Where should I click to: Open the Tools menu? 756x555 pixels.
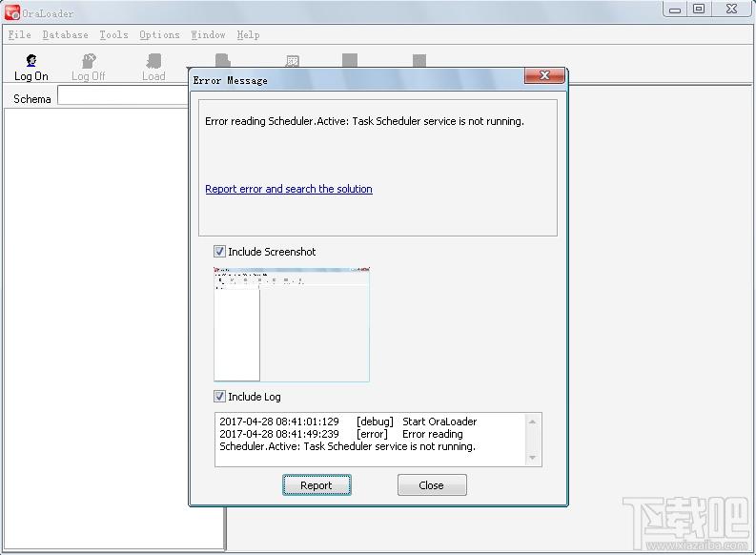click(113, 34)
